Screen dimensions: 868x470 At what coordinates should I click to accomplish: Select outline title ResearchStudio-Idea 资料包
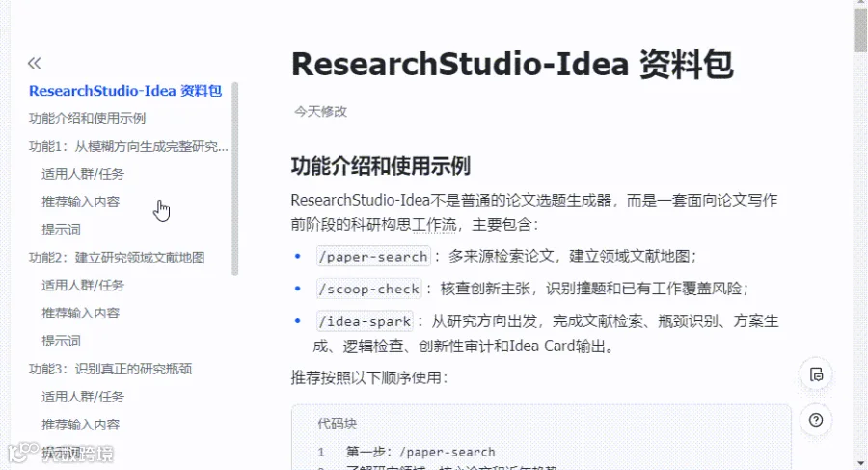tap(125, 91)
